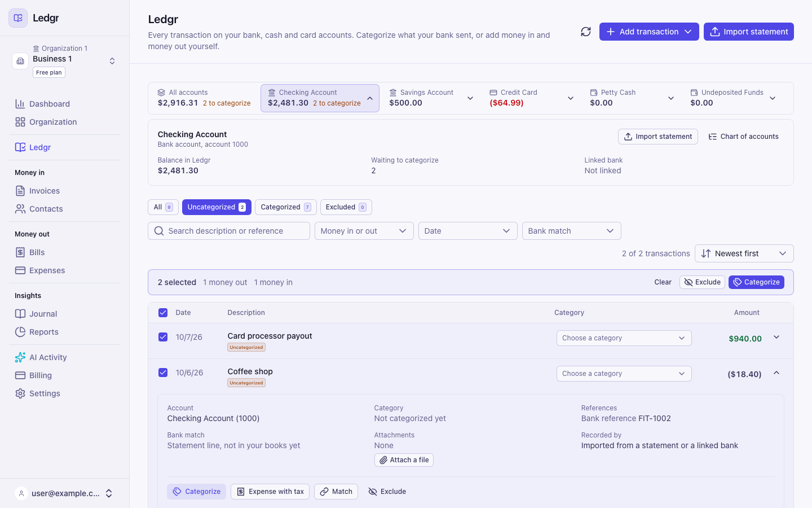812x508 pixels.
Task: Open the Date filter dropdown
Action: pos(468,231)
